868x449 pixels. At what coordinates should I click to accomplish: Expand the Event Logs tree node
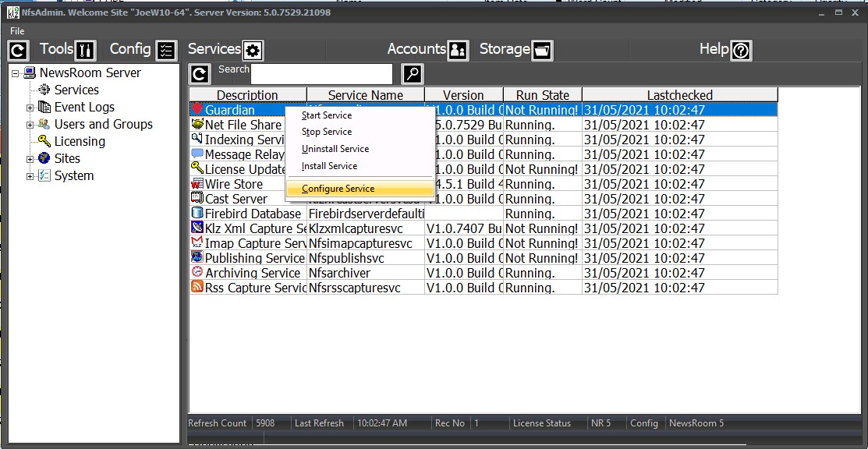point(30,108)
